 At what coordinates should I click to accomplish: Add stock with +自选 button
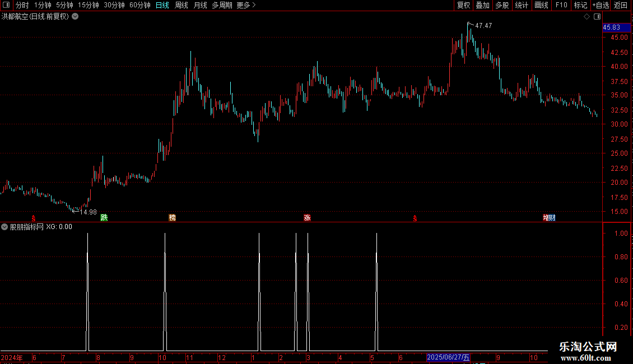click(601, 5)
